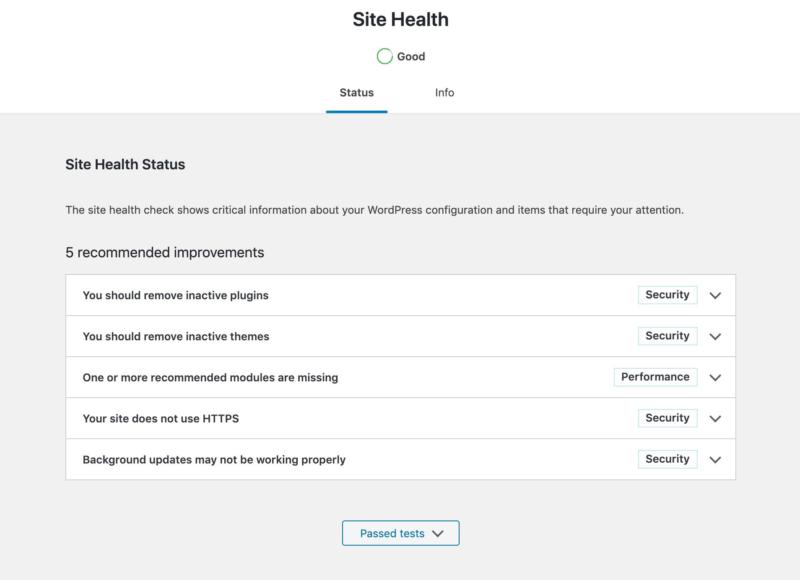
Task: Expand the inactive plugins item chevron
Action: (715, 296)
